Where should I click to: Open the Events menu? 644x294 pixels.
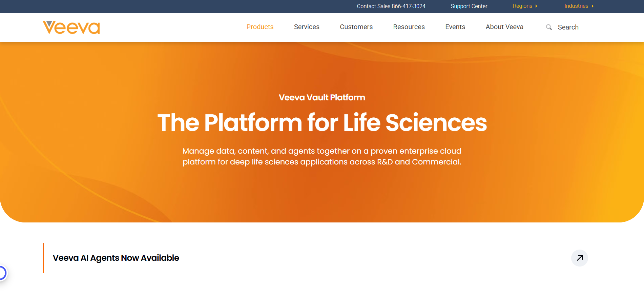[455, 27]
